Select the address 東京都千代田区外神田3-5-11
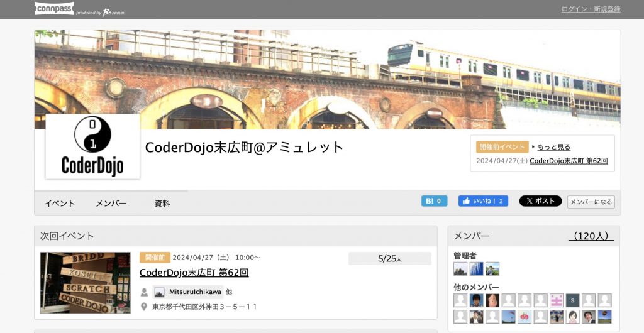644x333 pixels. 204,307
